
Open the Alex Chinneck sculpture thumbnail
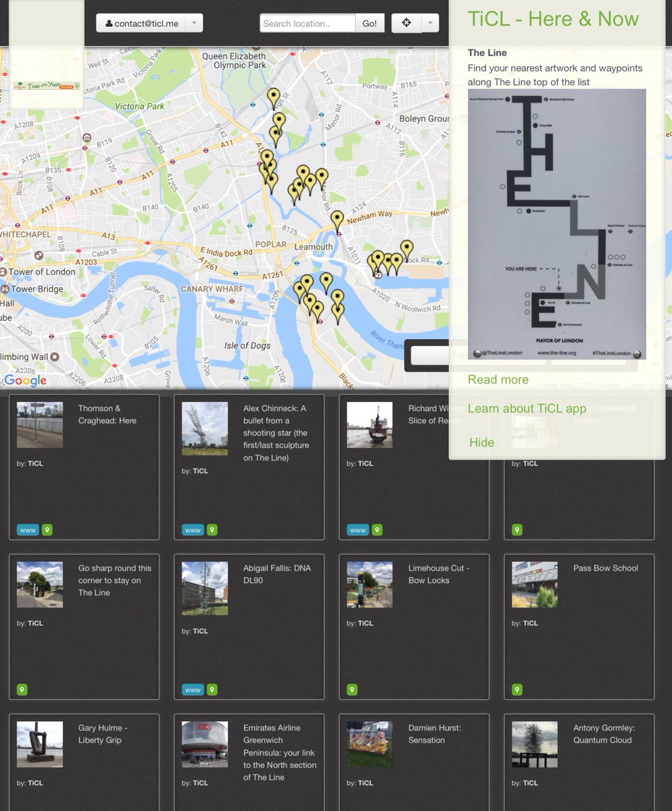click(205, 428)
